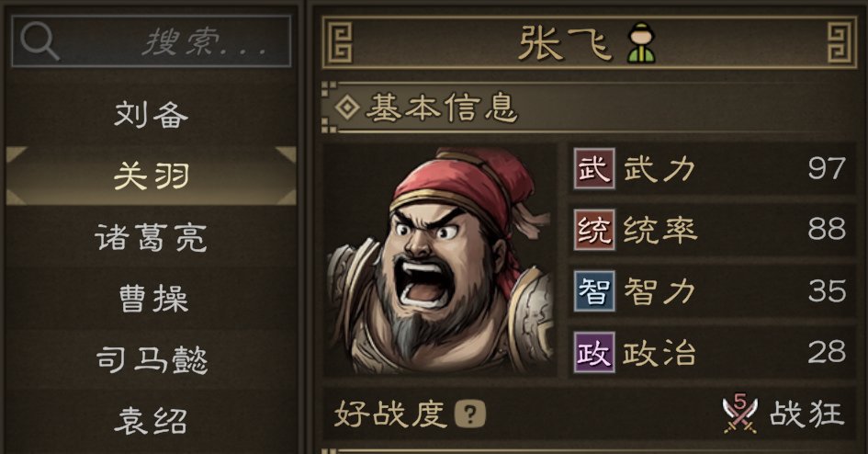Click the red 武 attribute icon
868x454 pixels.
point(594,169)
